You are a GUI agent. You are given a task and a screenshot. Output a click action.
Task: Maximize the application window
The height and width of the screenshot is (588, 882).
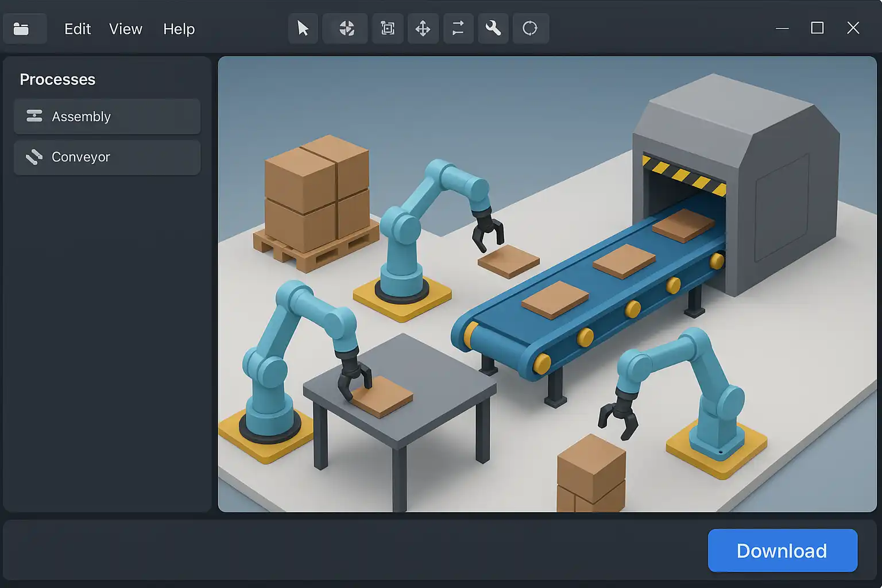coord(817,28)
